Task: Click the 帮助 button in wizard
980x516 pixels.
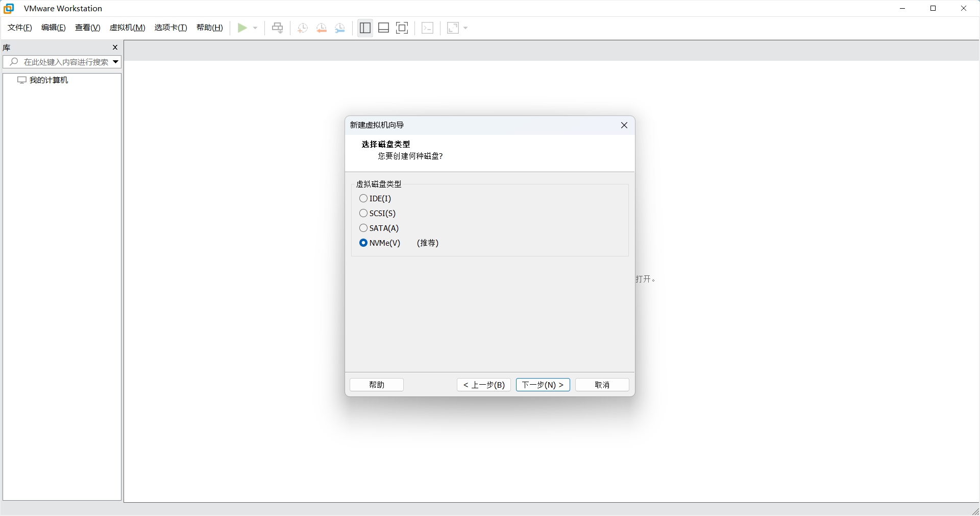Action: [x=377, y=385]
